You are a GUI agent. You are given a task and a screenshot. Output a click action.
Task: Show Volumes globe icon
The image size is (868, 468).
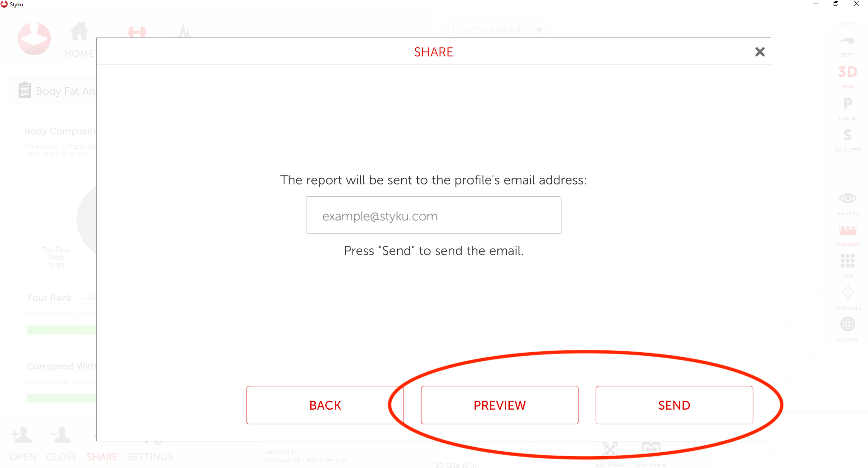[x=847, y=324]
